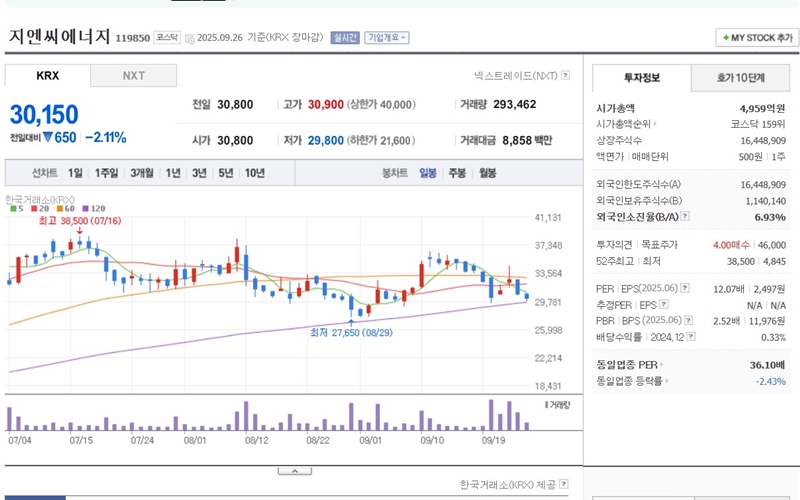Screen dimensions: 800x500
Task: Click the red 20-day moving average legend
Action: point(40,208)
